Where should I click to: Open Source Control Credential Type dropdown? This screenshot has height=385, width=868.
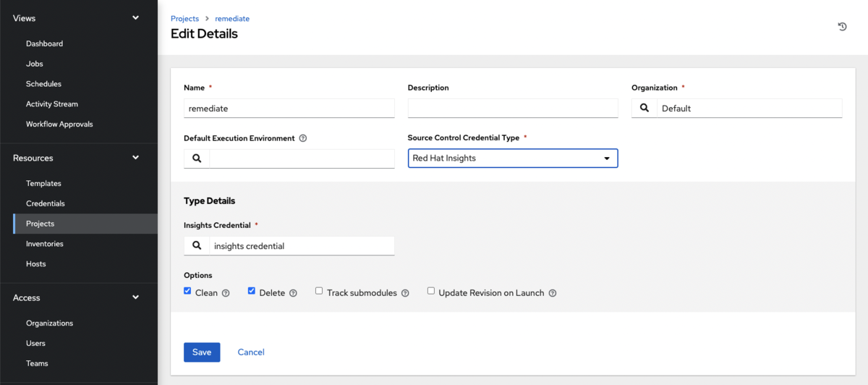pos(513,158)
